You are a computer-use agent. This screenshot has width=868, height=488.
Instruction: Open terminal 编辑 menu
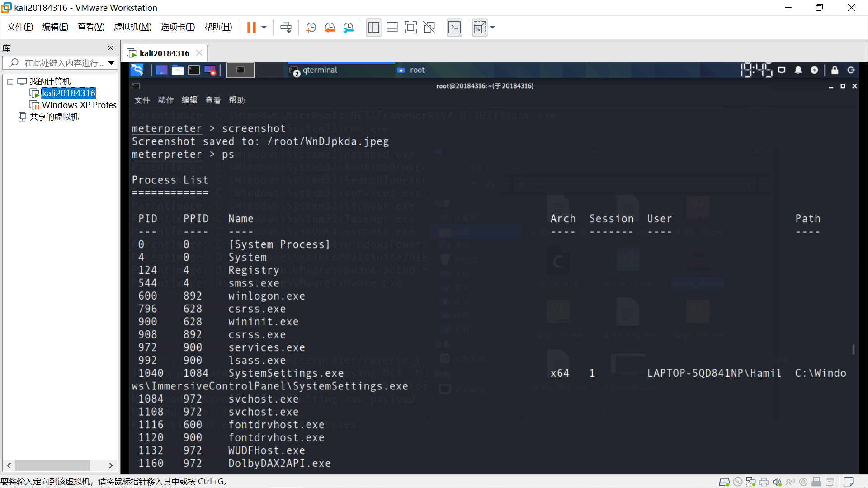tap(189, 100)
